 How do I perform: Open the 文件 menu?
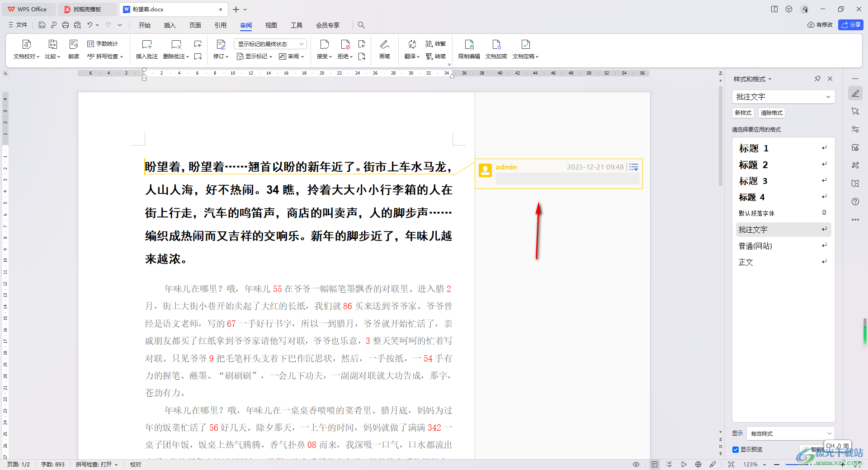(18, 25)
